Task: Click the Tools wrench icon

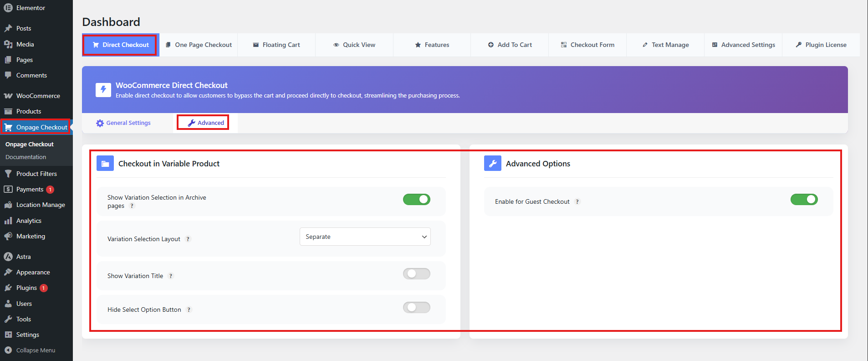Action: [x=8, y=319]
